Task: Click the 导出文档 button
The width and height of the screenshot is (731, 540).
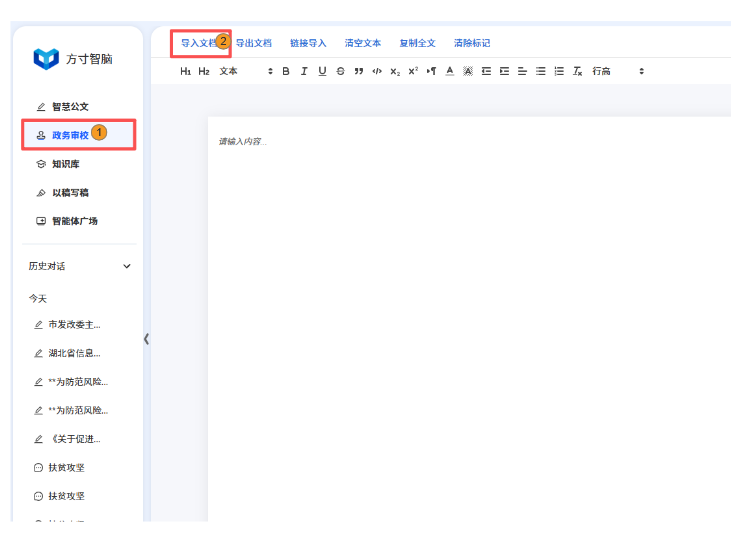Action: click(253, 43)
